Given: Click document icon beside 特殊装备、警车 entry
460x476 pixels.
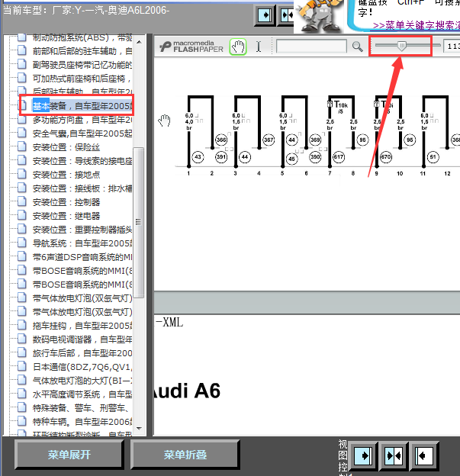Looking at the screenshot, I should pyautogui.click(x=22, y=407).
